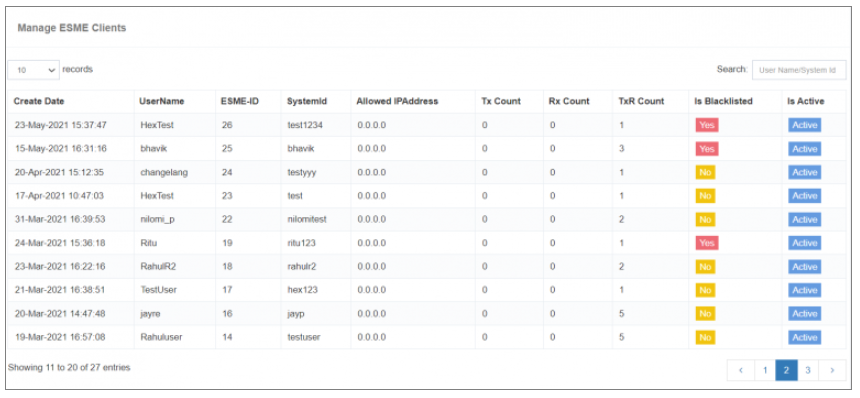Image resolution: width=860 pixels, height=398 pixels.
Task: Click the username Rahuluser
Action: [161, 337]
